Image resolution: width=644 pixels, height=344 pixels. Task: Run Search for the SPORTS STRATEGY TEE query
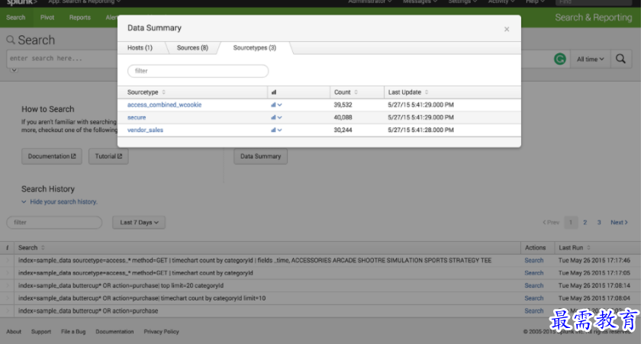pyautogui.click(x=533, y=260)
